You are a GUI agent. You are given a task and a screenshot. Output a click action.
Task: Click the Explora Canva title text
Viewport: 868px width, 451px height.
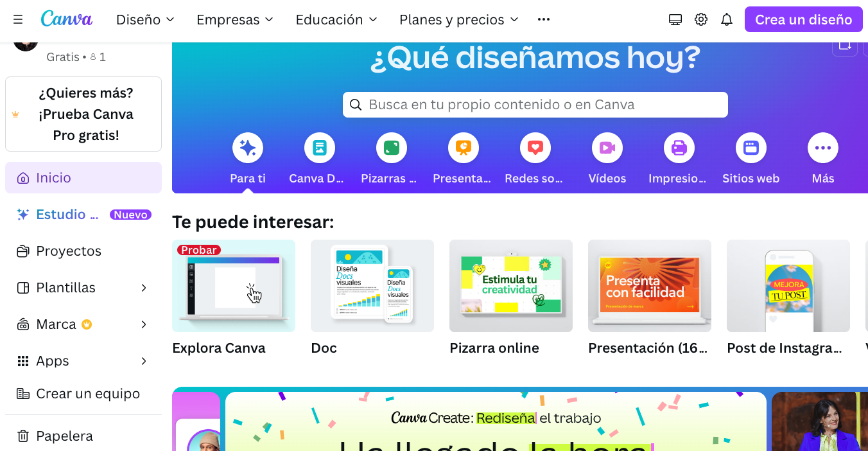tap(219, 348)
